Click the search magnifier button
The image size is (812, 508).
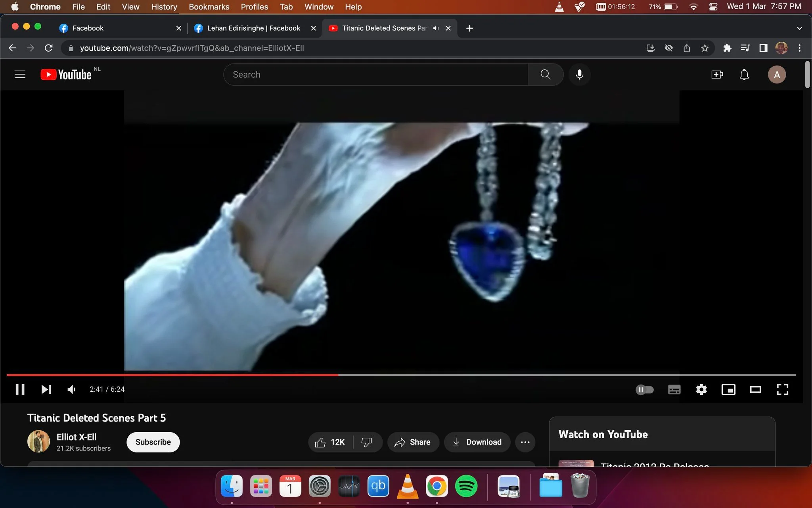pos(546,75)
